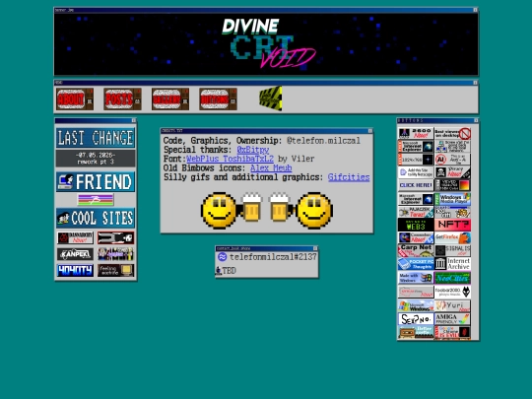This screenshot has width=532, height=399.
Task: Select the rework pt 3 changelog text
Action: tap(96, 162)
